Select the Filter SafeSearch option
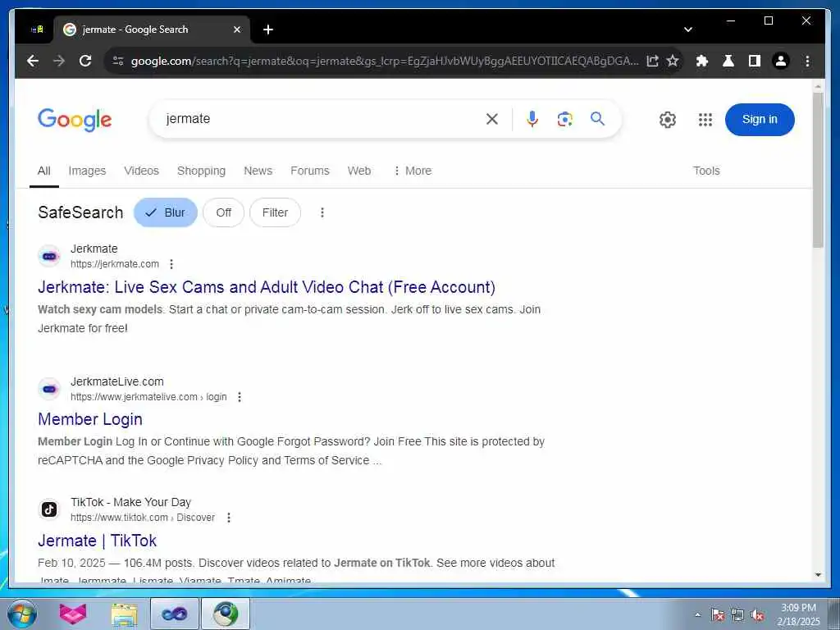 (275, 212)
